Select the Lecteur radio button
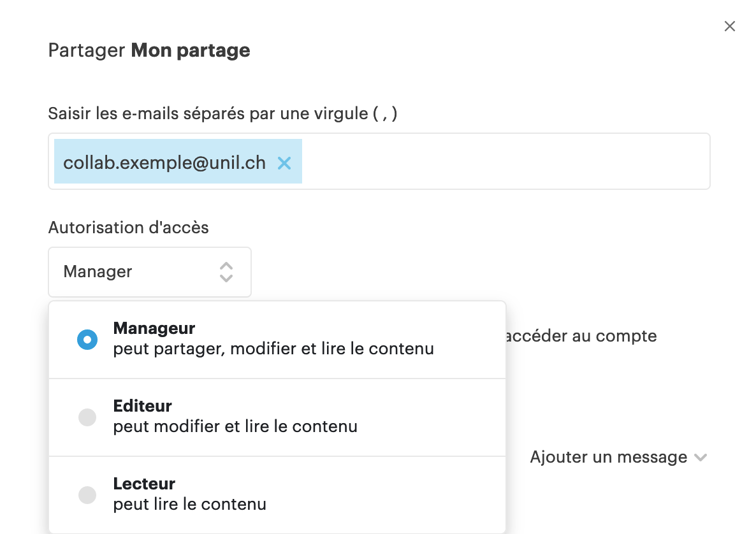Image resolution: width=756 pixels, height=534 pixels. pos(87,495)
